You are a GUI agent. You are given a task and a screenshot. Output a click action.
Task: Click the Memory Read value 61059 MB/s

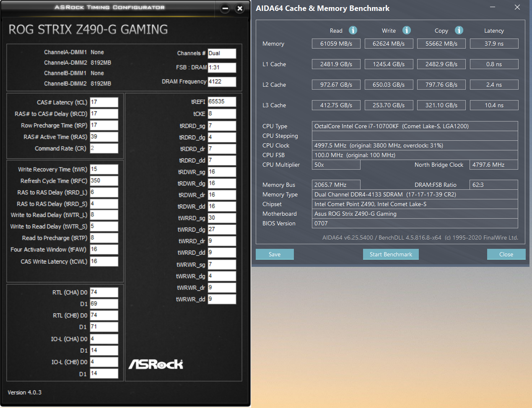point(336,44)
